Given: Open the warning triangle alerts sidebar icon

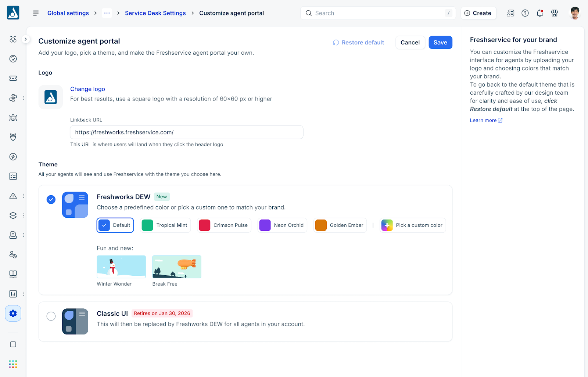Looking at the screenshot, I should (x=13, y=196).
